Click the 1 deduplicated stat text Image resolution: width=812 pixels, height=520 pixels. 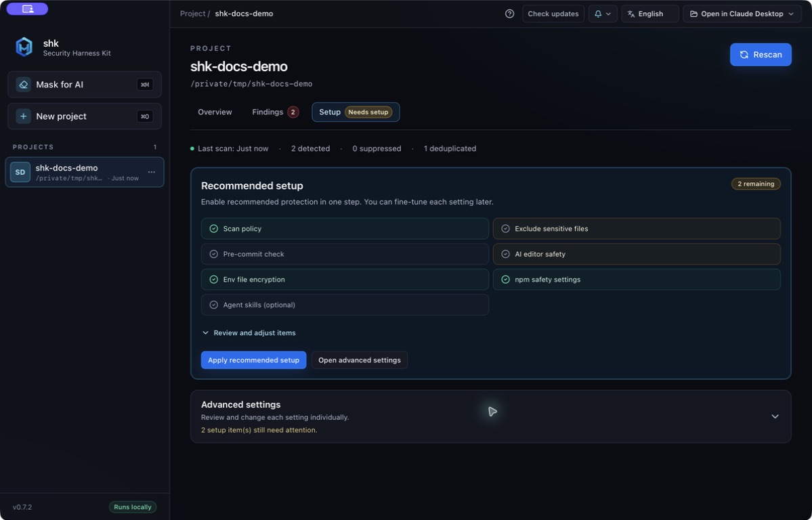450,149
